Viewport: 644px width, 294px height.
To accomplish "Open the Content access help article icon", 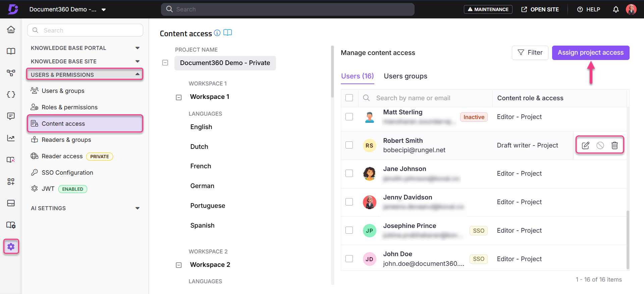I will coord(228,33).
